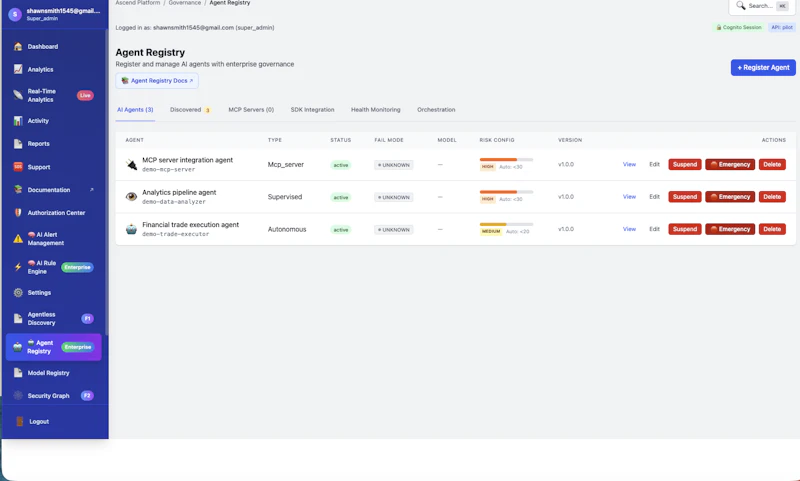
Task: Click MCP server agent risk config bar
Action: 506,160
